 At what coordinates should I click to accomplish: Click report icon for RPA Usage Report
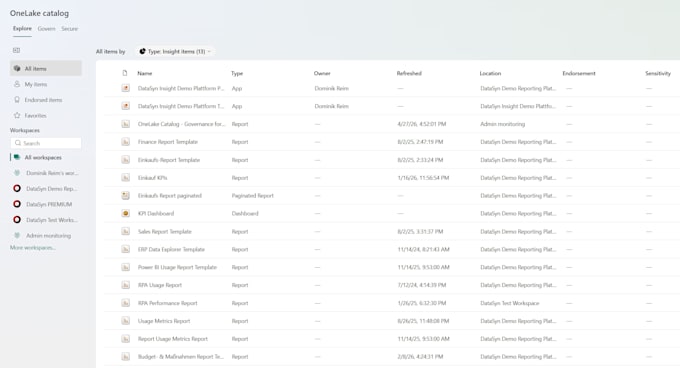[x=125, y=285]
